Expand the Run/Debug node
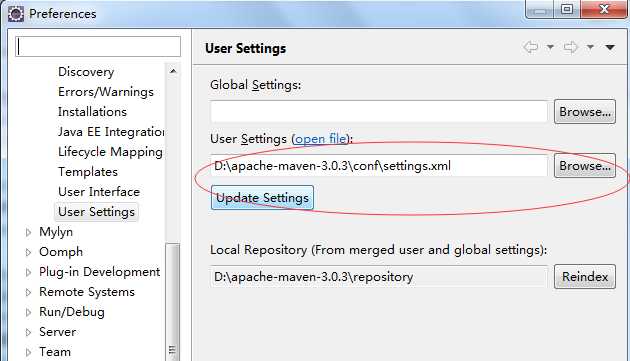 tap(28, 312)
